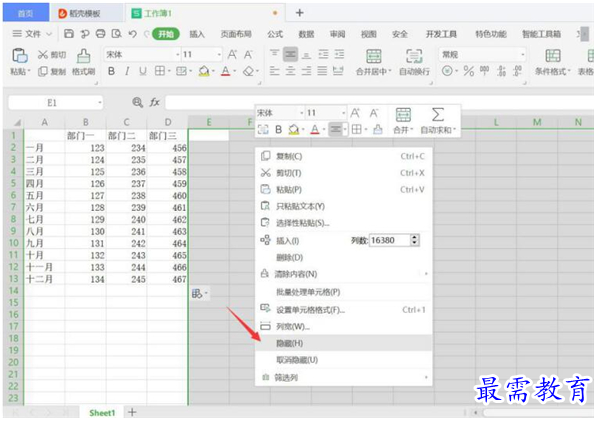
Task: Open the Insert (插入) ribbon tab
Action: [197, 34]
